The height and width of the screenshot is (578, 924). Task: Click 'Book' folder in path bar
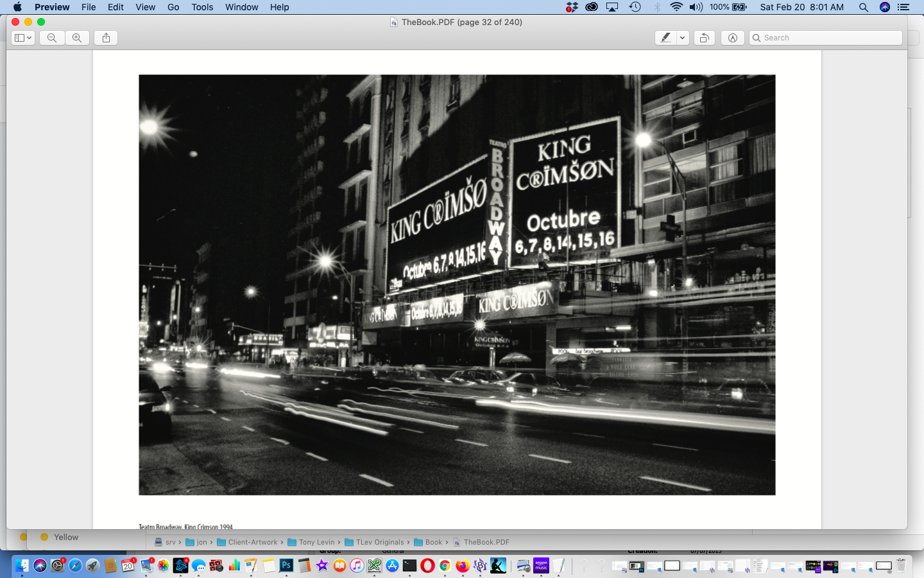pos(429,542)
